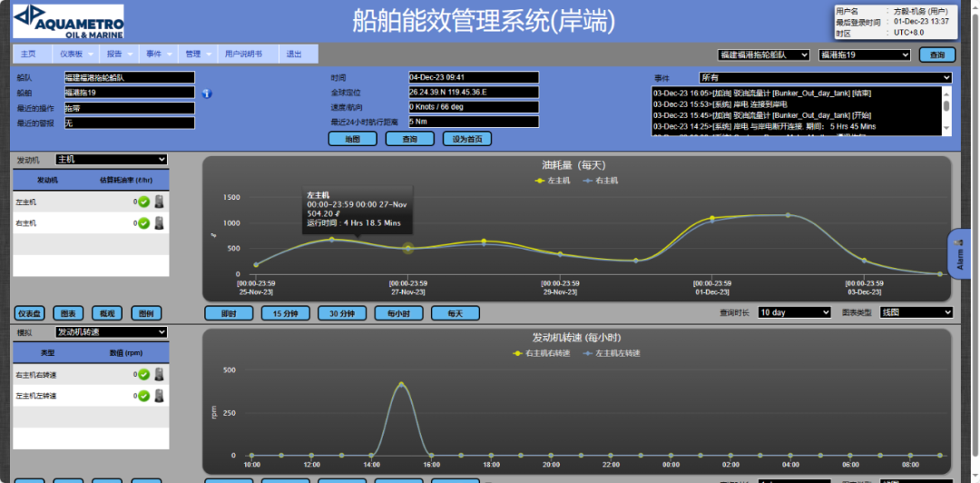The image size is (980, 483).
Task: Toggle 右主机右转速 series in rpm legend
Action: click(539, 353)
